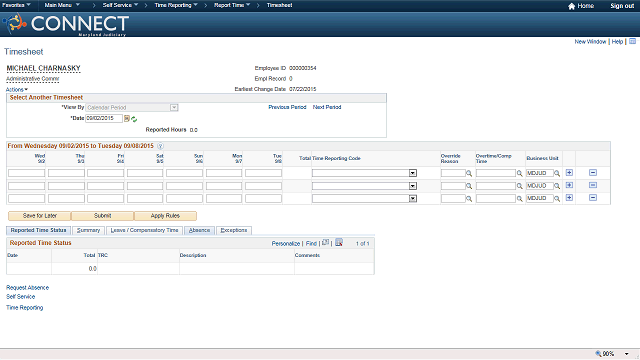Go to Previous Period
The image size is (640, 360).
tap(287, 107)
